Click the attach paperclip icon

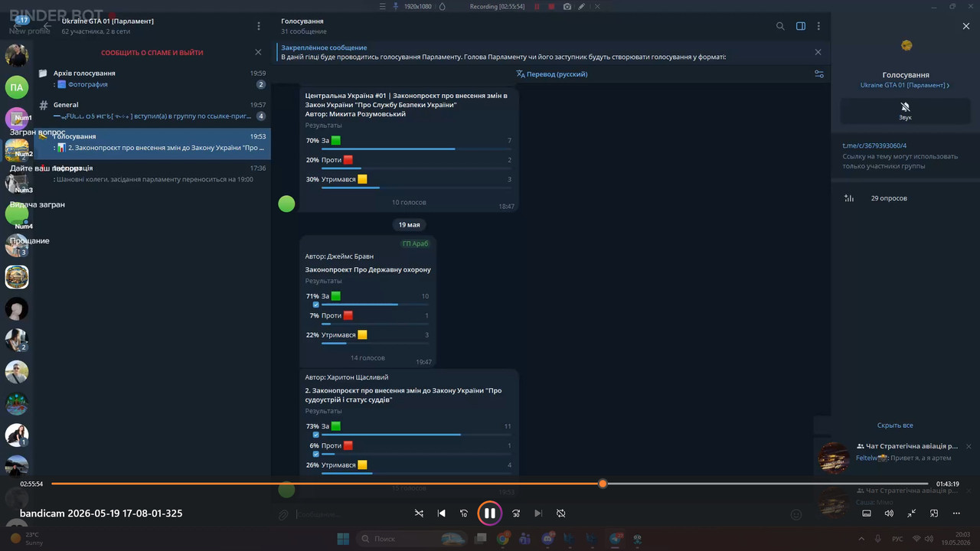pos(283,515)
